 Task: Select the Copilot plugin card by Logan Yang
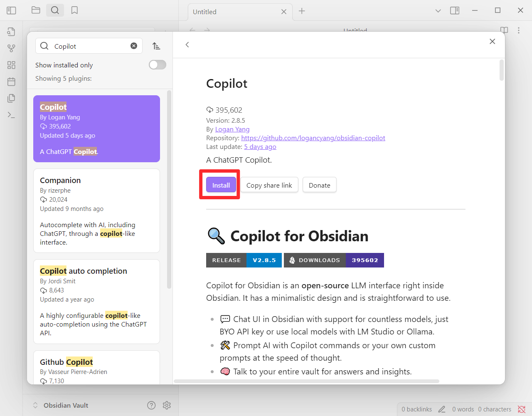[x=96, y=129]
